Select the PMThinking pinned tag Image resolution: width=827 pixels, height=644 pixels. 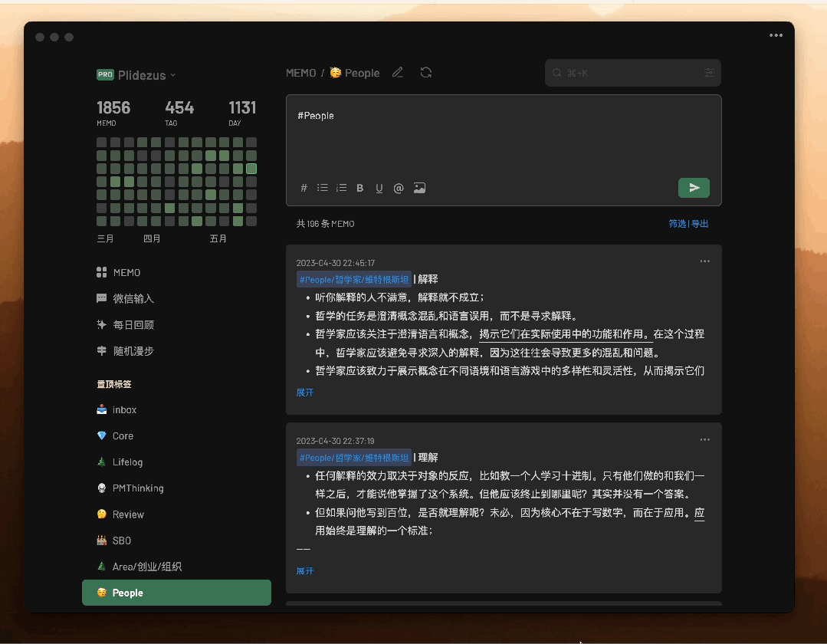tap(176, 488)
